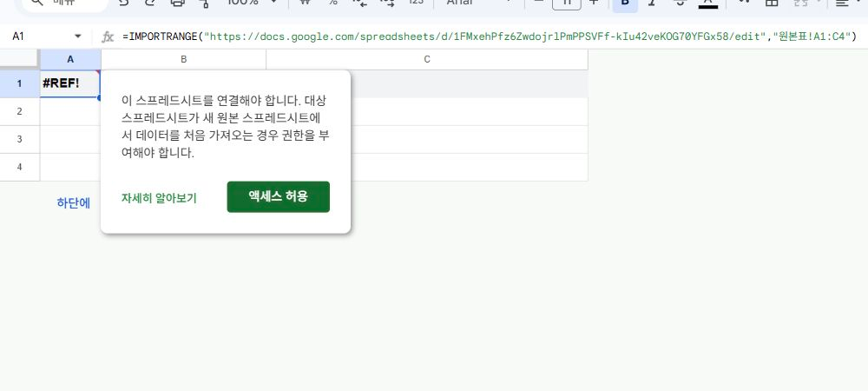The width and height of the screenshot is (868, 391).
Task: Select column C header
Action: (427, 59)
